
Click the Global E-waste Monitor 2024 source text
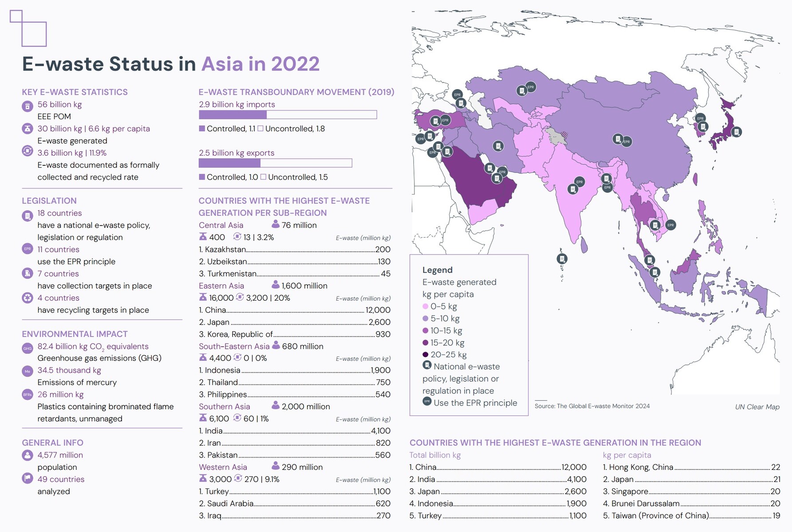coord(592,406)
